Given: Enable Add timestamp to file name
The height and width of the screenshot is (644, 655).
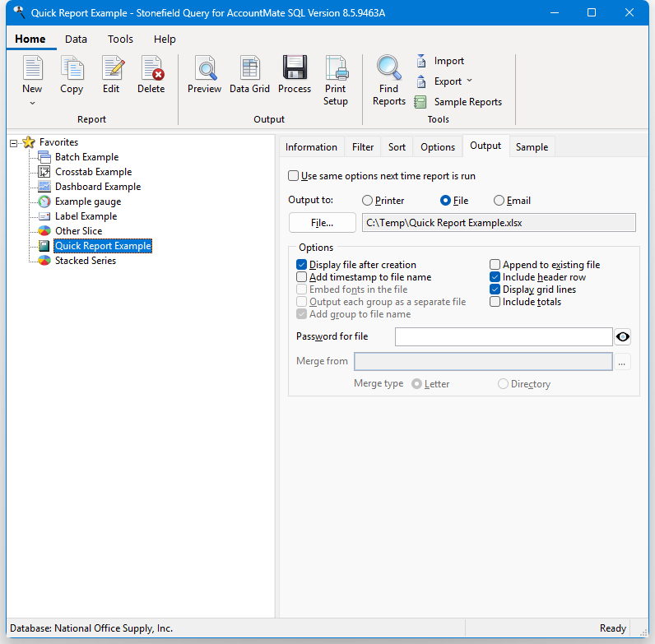Looking at the screenshot, I should coord(302,277).
